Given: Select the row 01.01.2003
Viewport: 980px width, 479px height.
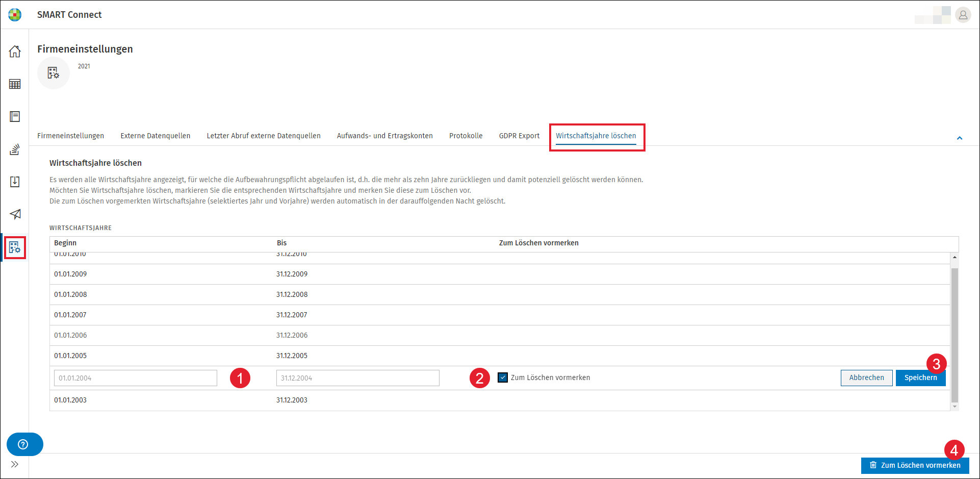Looking at the screenshot, I should coord(500,400).
